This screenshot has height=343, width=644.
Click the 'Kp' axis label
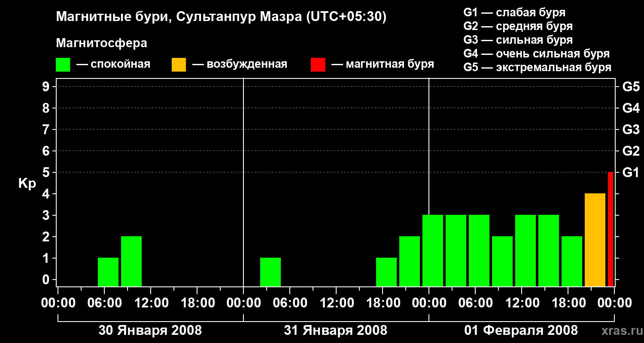[x=27, y=184]
